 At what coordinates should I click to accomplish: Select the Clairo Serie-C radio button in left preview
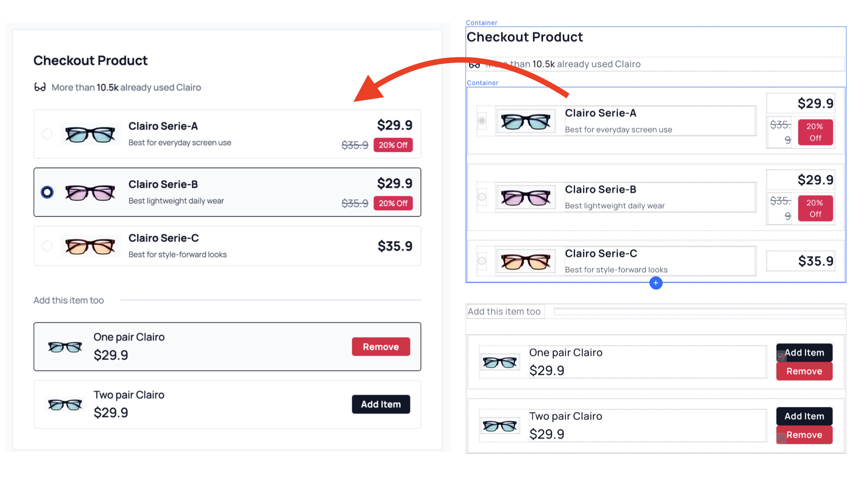[x=47, y=246]
